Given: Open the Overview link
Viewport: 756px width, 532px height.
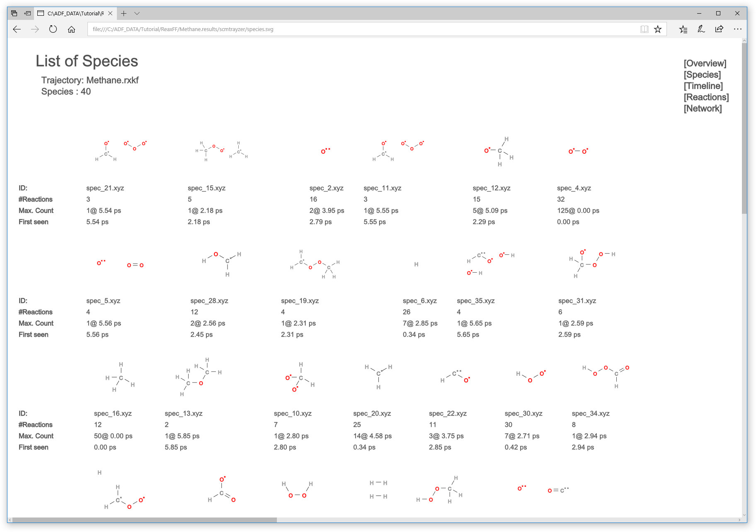Looking at the screenshot, I should 705,63.
